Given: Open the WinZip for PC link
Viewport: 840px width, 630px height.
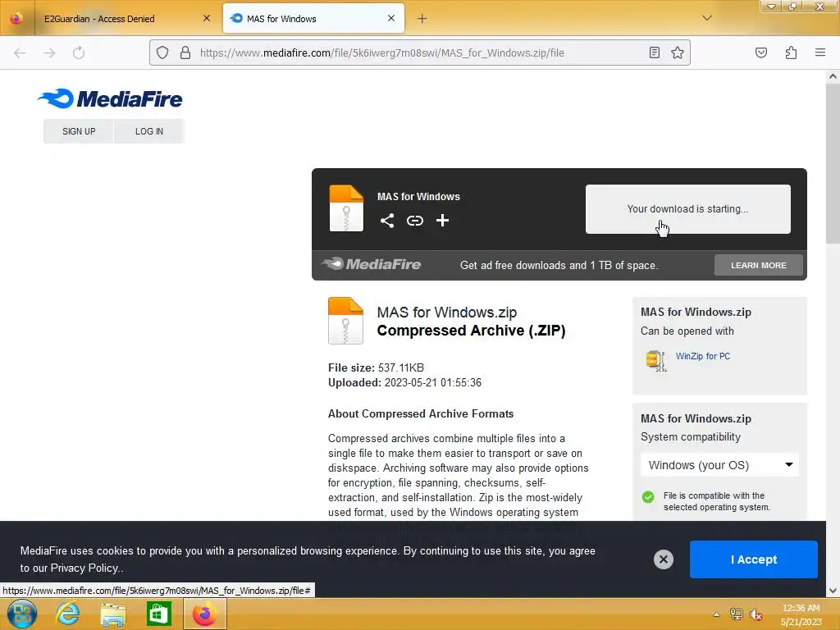Looking at the screenshot, I should (703, 356).
